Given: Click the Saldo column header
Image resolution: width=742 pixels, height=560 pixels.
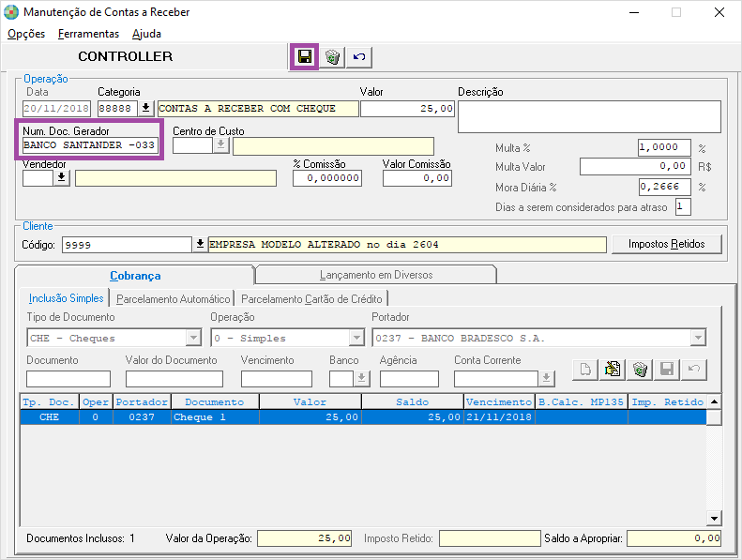Looking at the screenshot, I should pos(412,401).
